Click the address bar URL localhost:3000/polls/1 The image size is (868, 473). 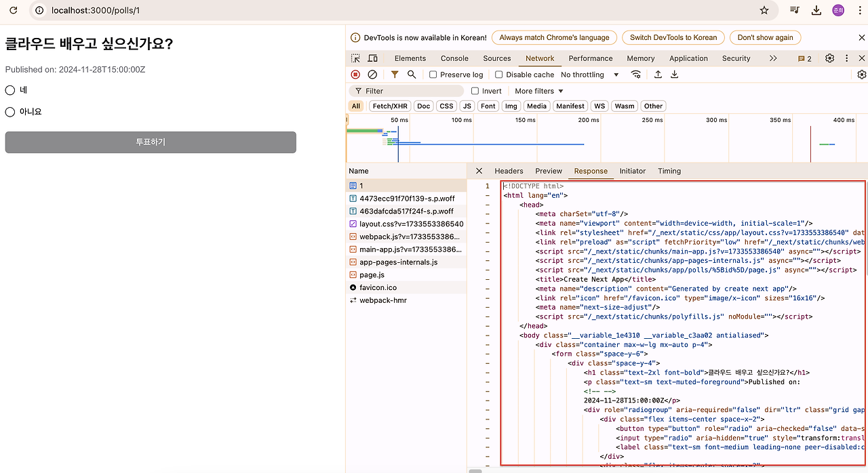96,11
